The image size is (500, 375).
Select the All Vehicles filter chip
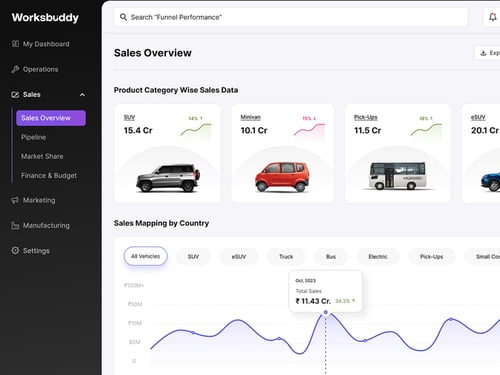[x=146, y=256]
